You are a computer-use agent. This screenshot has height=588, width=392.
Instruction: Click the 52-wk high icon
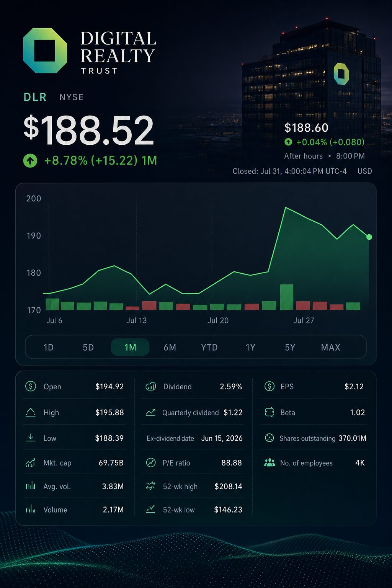tap(151, 486)
